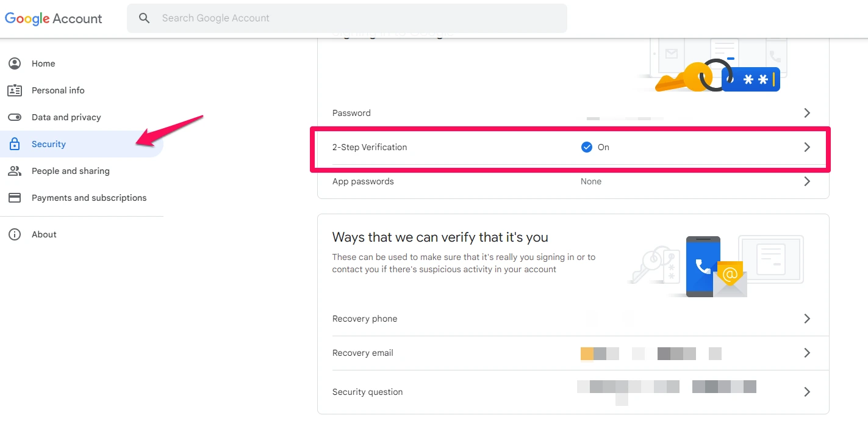Click the Payments and subscriptions card icon
Viewport: 868px width, 426px height.
point(14,198)
